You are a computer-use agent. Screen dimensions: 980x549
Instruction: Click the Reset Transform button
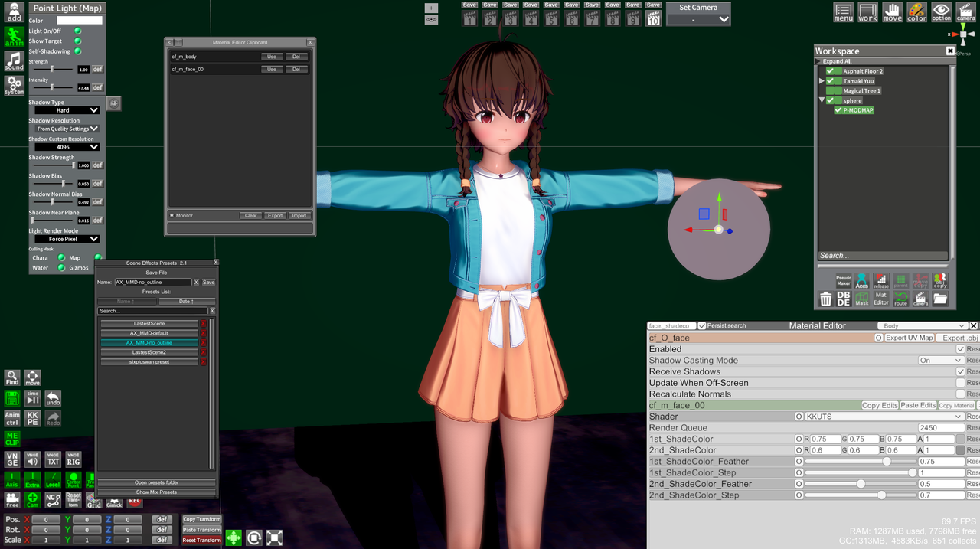(201, 540)
